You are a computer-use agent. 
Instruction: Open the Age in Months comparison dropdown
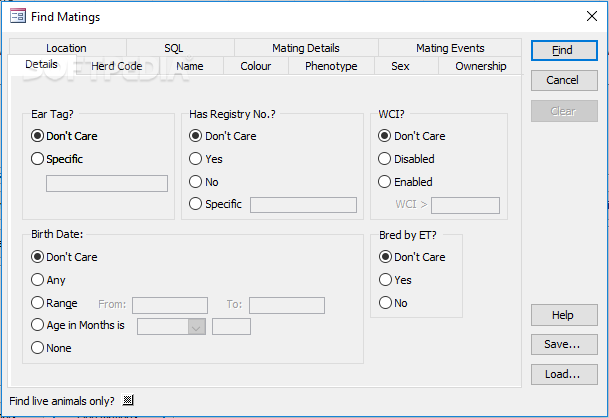point(197,327)
